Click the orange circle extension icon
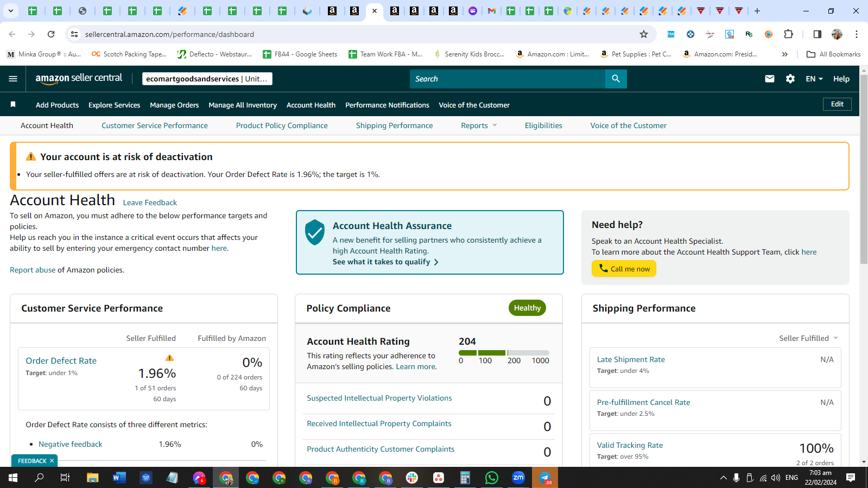The image size is (868, 488). 769,34
